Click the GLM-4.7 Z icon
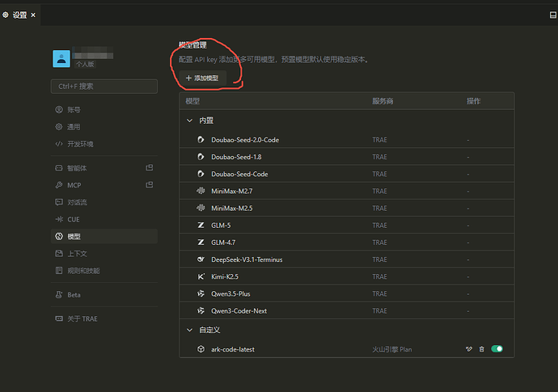This screenshot has height=392, width=558. [201, 242]
